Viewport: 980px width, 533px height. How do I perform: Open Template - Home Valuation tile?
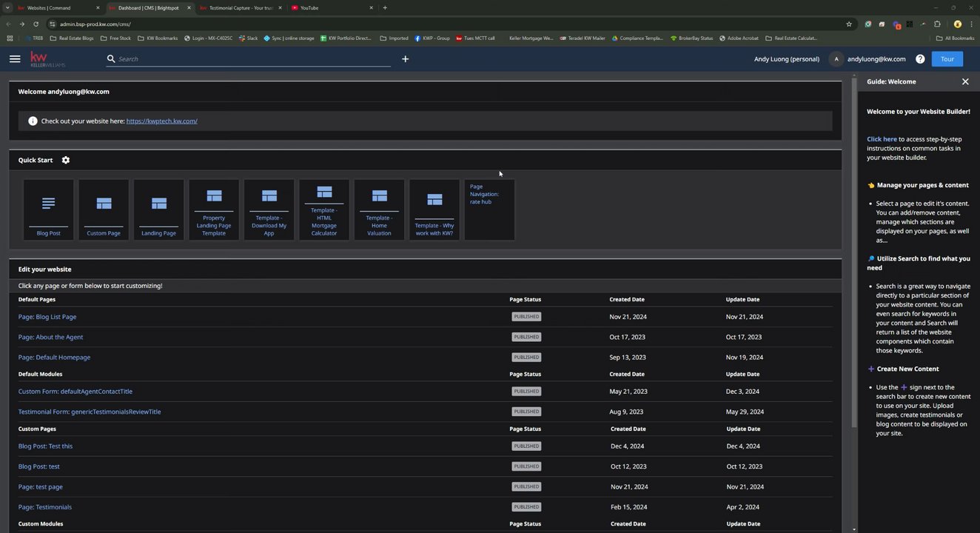click(x=379, y=209)
